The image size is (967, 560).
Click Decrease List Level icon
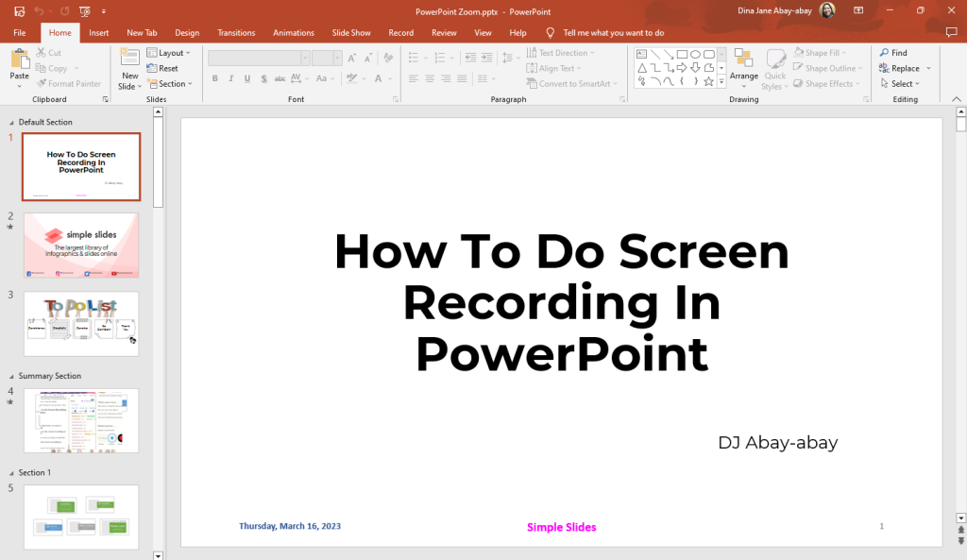(470, 58)
